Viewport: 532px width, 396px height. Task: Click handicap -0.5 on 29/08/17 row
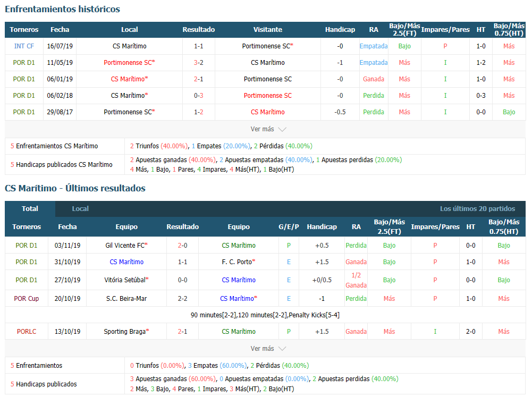pyautogui.click(x=340, y=112)
